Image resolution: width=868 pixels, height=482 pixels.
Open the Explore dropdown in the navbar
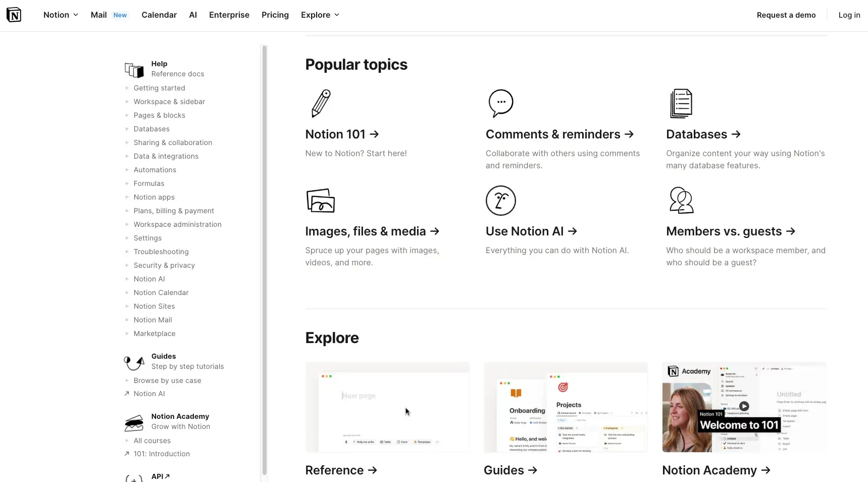click(319, 15)
